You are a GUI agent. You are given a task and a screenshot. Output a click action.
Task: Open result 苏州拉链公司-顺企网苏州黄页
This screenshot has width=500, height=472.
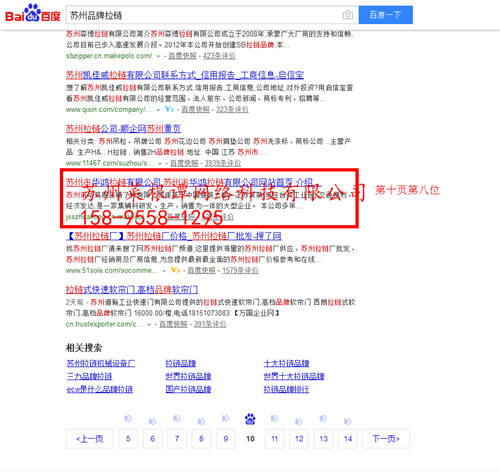pos(123,128)
